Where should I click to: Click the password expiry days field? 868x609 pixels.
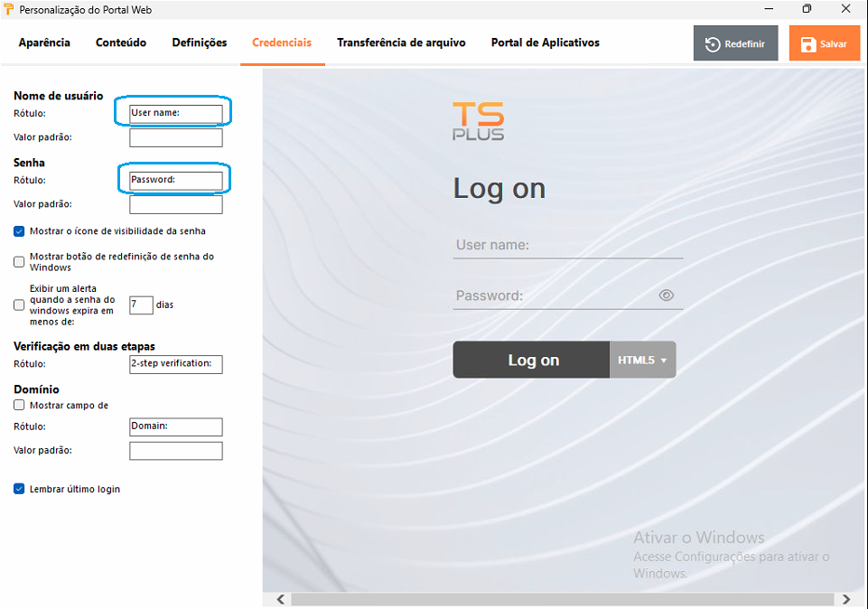tap(141, 304)
